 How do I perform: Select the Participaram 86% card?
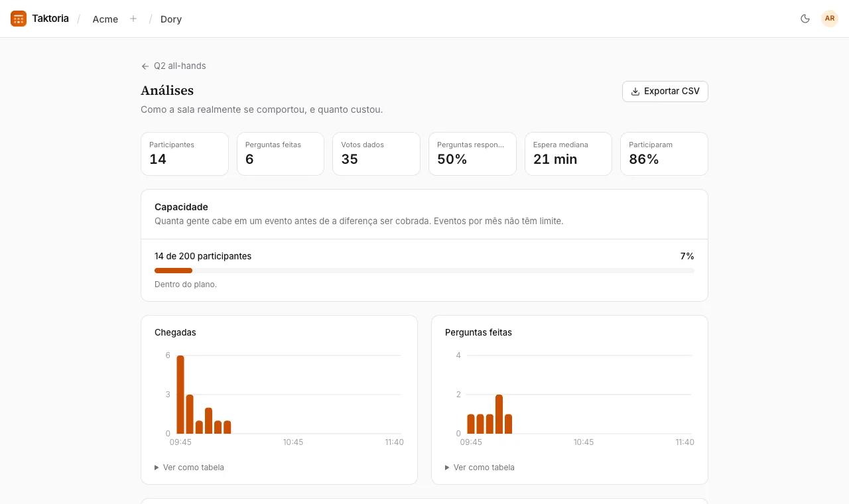(664, 154)
